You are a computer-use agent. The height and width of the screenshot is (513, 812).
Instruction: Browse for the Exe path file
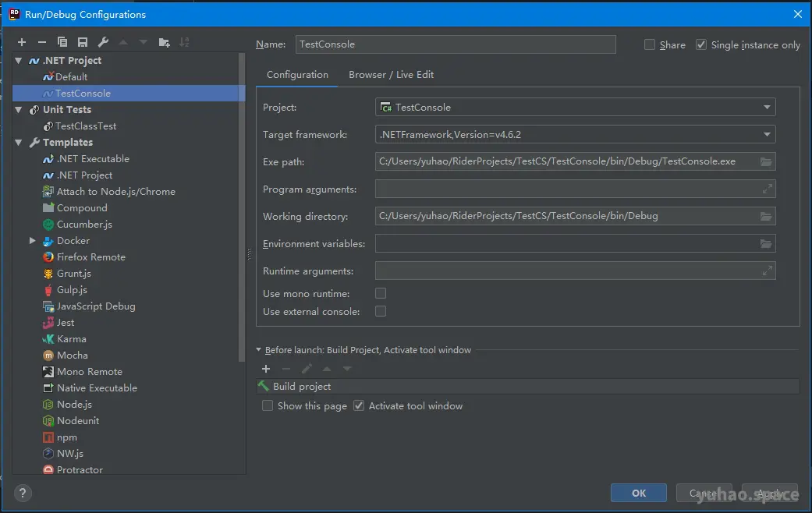point(768,161)
